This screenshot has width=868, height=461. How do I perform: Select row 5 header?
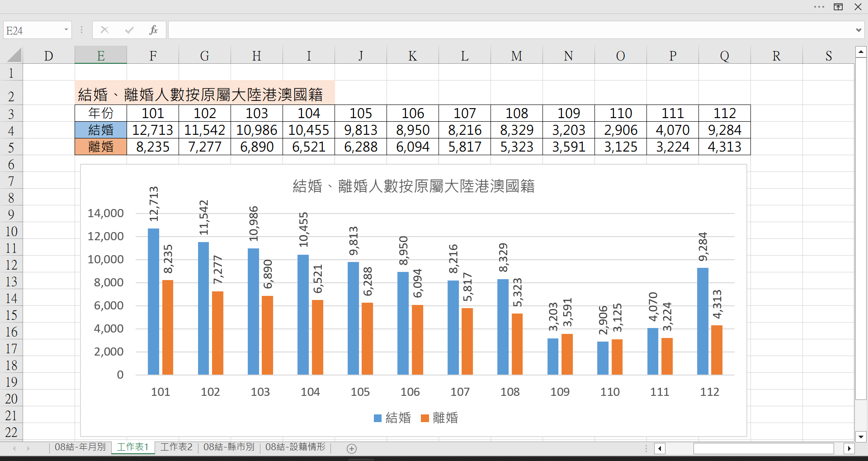pos(11,147)
